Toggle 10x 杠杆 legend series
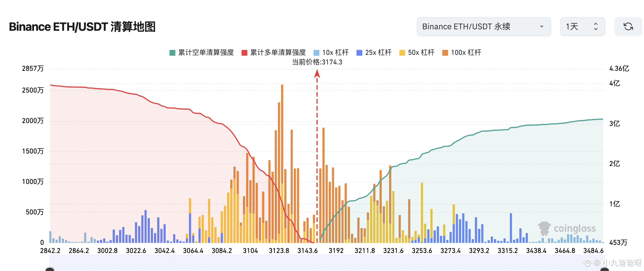Image resolution: width=644 pixels, height=271 pixels. point(331,53)
